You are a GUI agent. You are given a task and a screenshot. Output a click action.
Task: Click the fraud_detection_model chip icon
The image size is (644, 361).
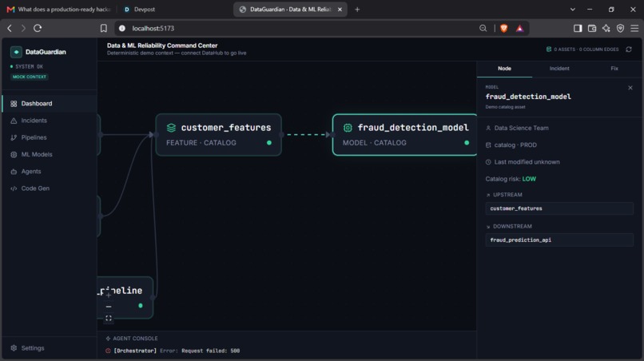point(348,128)
